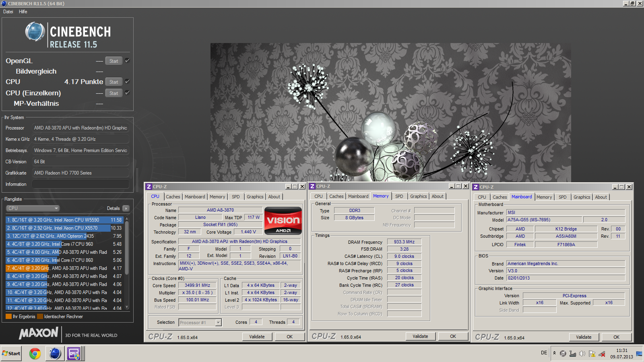The height and width of the screenshot is (362, 644).
Task: Click the Identischer Rechner brown swatch
Action: click(x=40, y=317)
